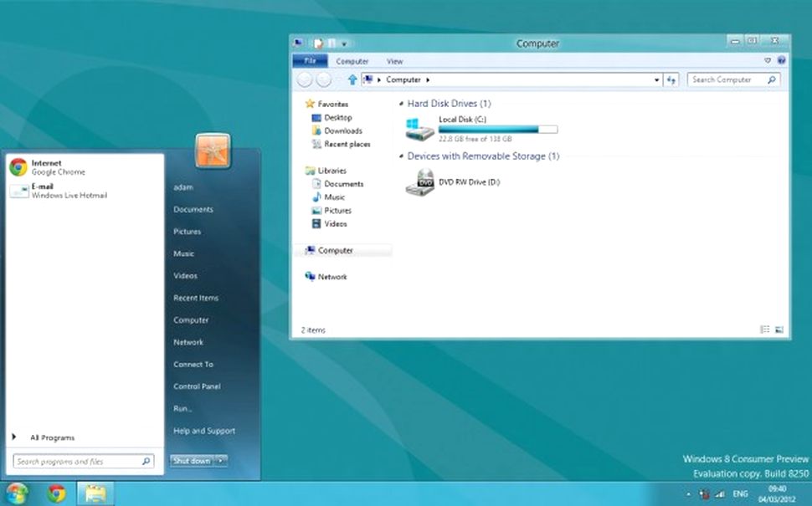Open Google Chrome from the taskbar
The width and height of the screenshot is (812, 506).
click(x=57, y=493)
